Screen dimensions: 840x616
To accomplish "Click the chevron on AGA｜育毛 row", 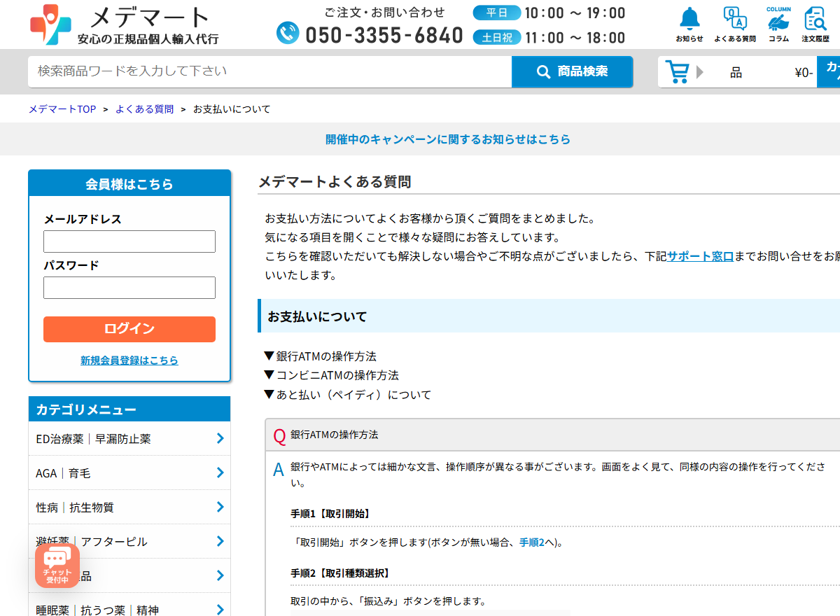I will pos(220,472).
